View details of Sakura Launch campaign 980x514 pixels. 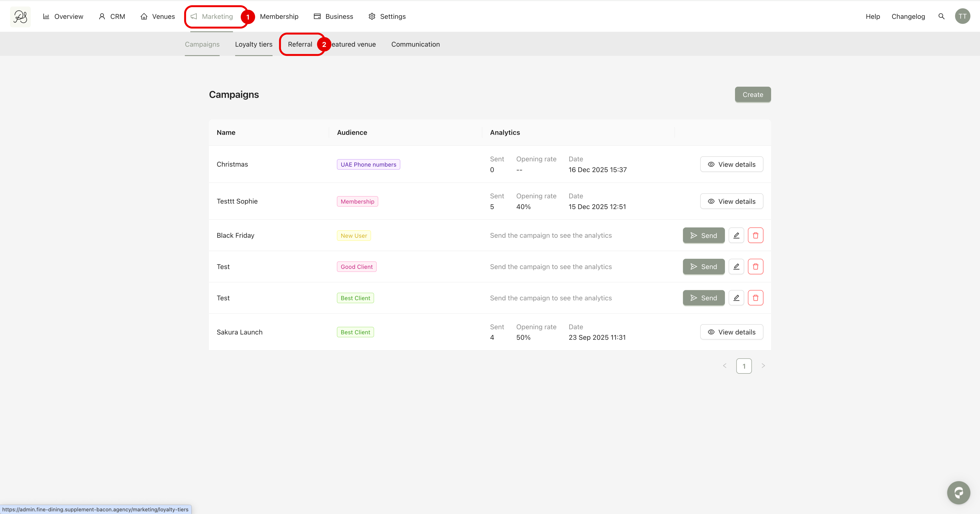tap(731, 332)
